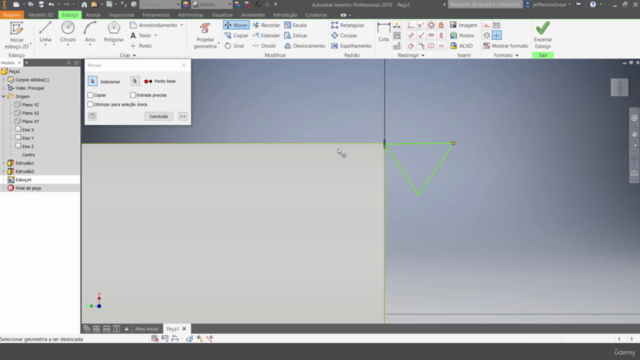Open Arredondamento dropdown arrow
Screen dimensions: 640x360
click(x=182, y=25)
